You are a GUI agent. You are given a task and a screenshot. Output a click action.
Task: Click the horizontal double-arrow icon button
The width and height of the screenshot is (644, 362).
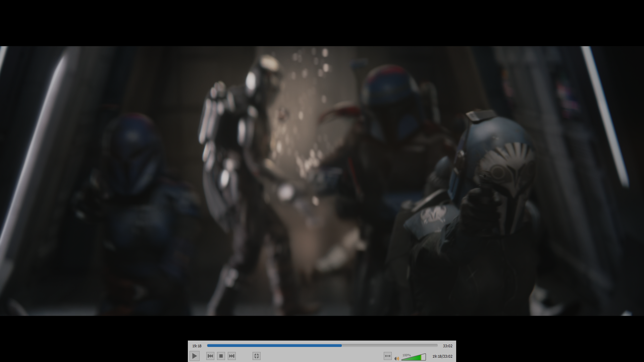[x=388, y=356]
